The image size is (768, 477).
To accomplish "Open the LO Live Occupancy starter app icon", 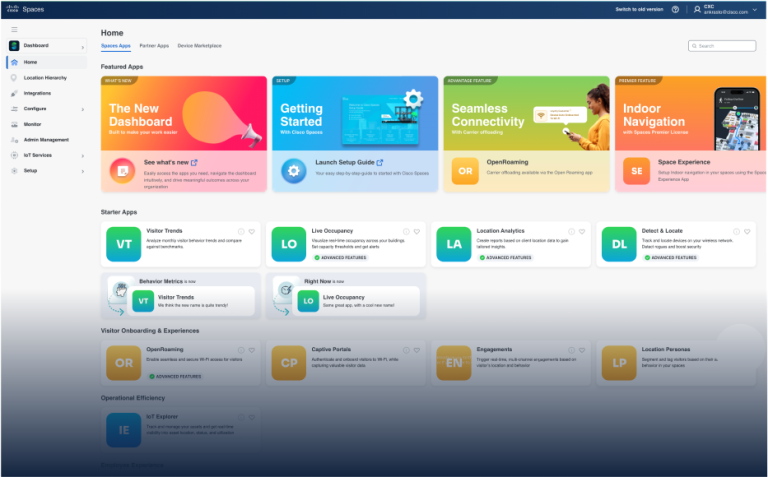I will click(288, 244).
